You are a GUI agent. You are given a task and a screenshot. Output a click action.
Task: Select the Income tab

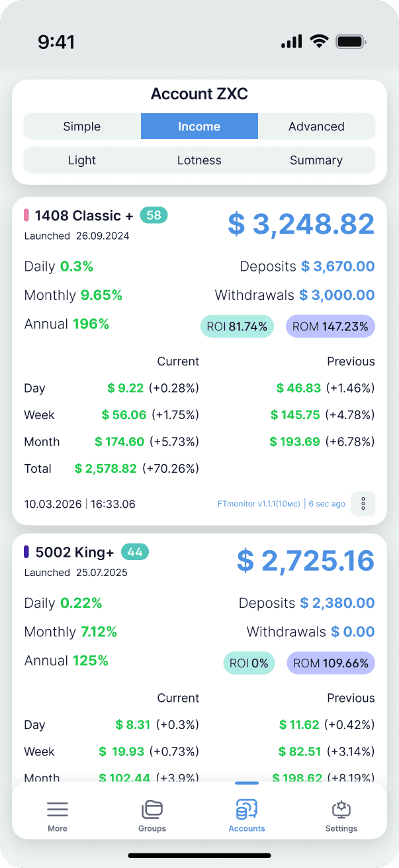[x=199, y=126]
